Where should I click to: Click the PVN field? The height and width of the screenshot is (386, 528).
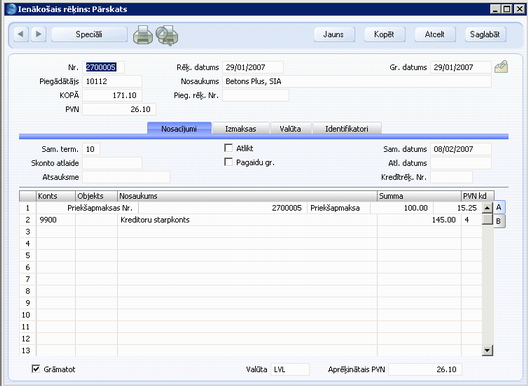(x=119, y=109)
